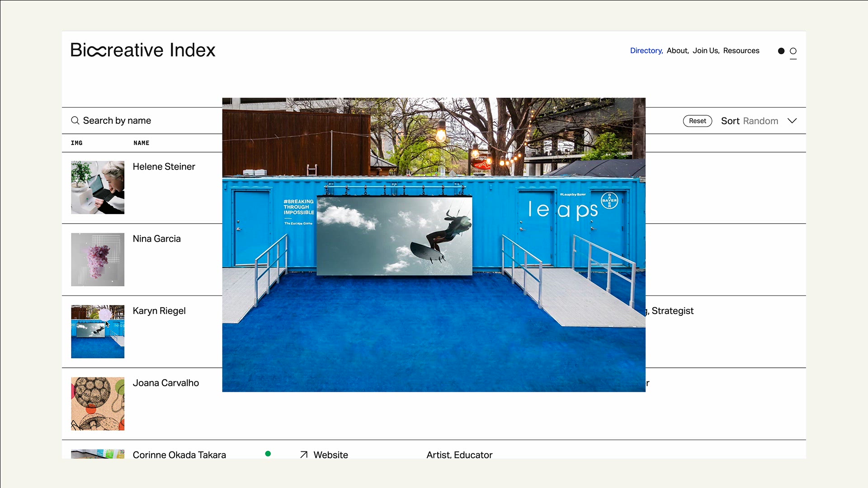Click the Reset filter button

click(698, 121)
